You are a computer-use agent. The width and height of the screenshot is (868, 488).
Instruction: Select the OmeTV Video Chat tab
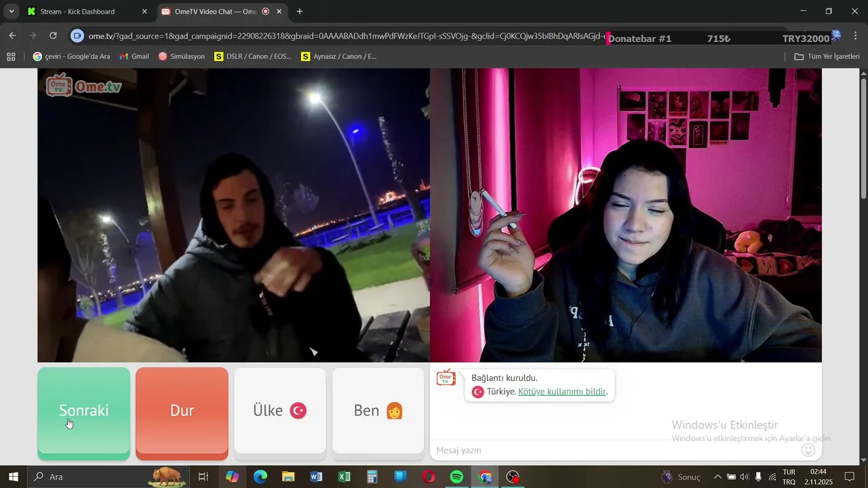click(x=214, y=12)
